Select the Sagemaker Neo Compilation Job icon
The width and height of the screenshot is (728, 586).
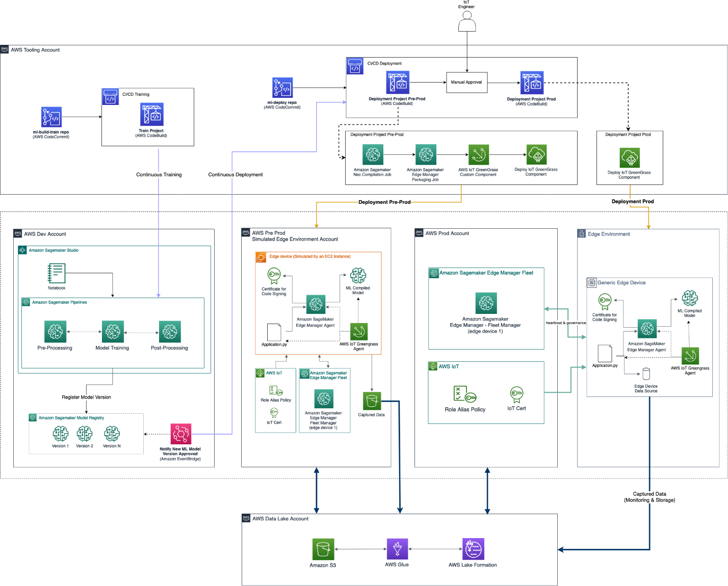tap(373, 155)
